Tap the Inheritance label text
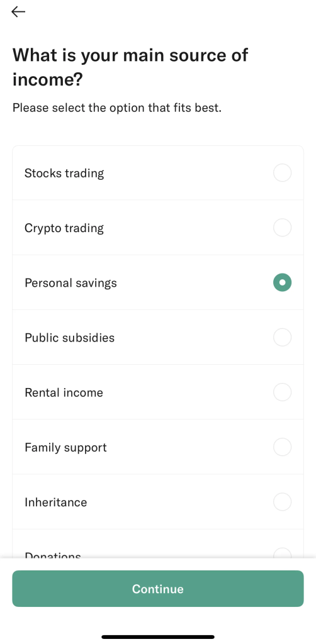The height and width of the screenshot is (644, 316). click(56, 502)
